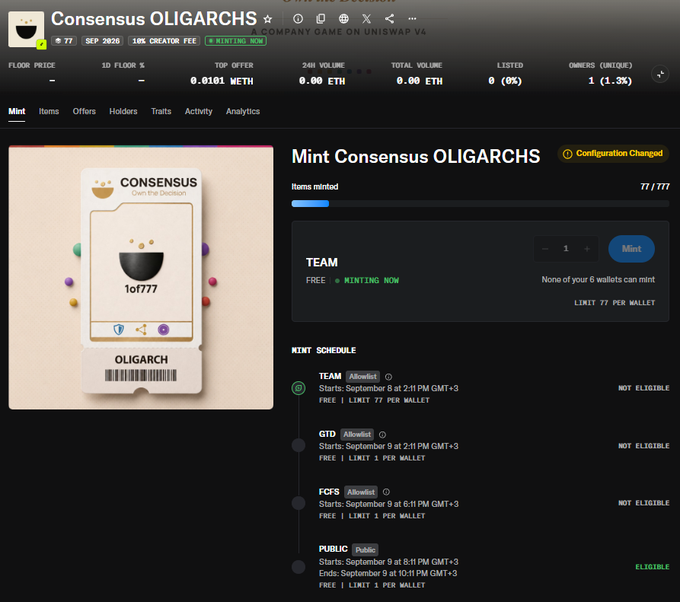The width and height of the screenshot is (680, 602).
Task: Click the MINTING NOW status badge in header
Action: click(235, 41)
